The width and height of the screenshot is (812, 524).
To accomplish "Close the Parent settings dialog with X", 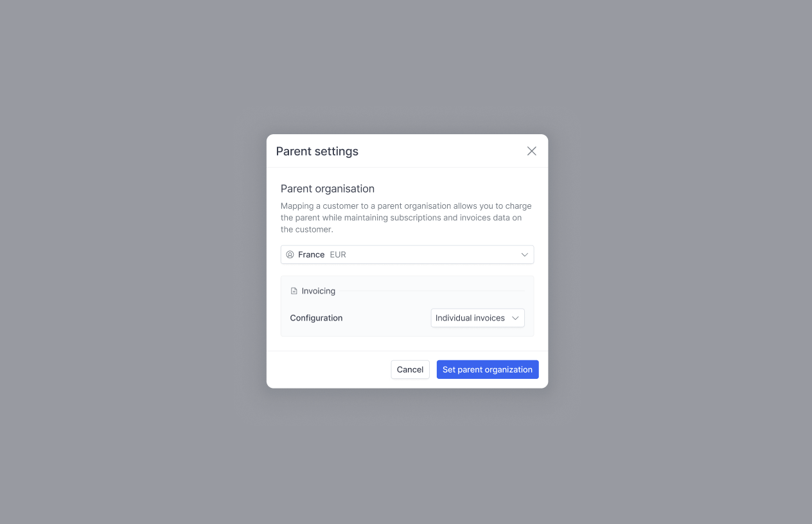I will 531,151.
